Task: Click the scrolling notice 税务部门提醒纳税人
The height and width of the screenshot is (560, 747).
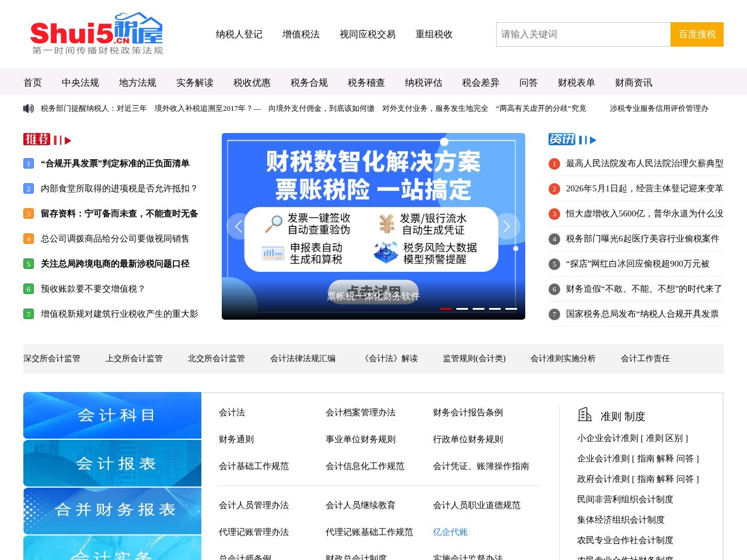Action: 94,108
